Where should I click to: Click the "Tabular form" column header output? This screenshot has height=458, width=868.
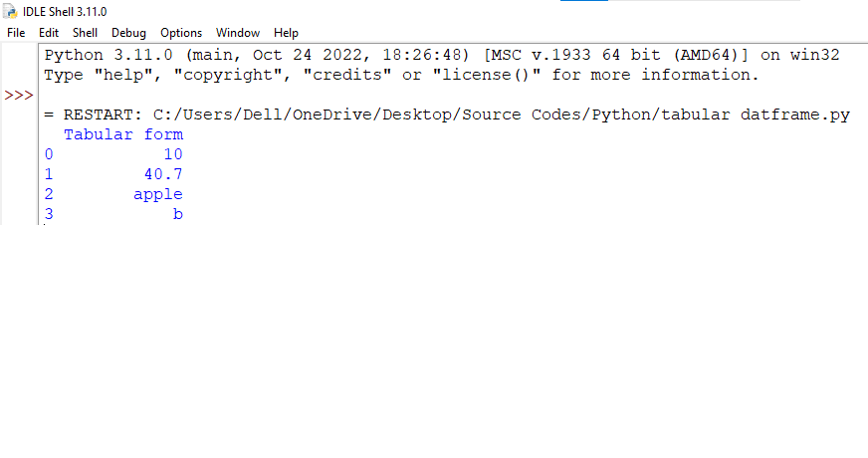123,134
